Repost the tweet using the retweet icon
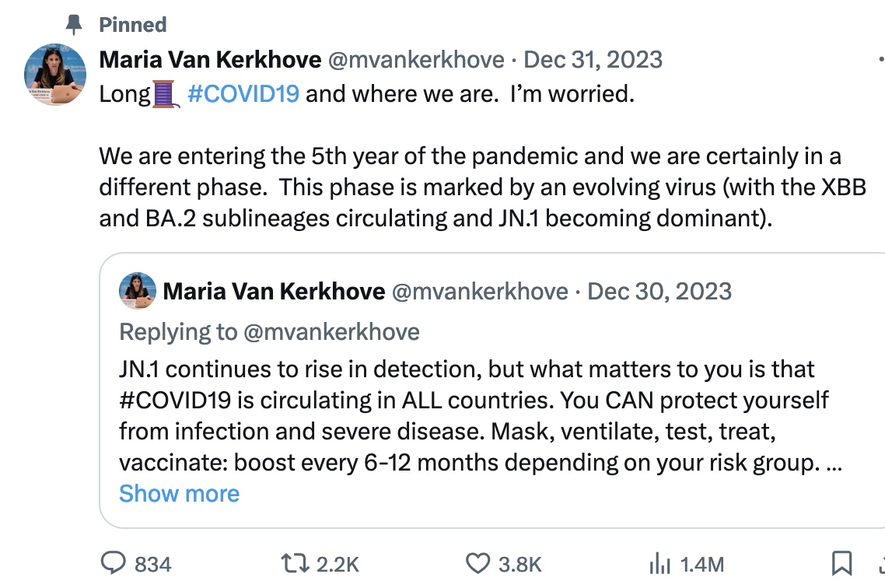885x588 pixels. click(295, 564)
